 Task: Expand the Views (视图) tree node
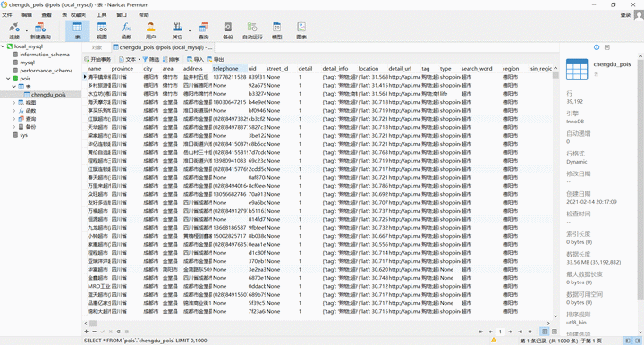click(x=14, y=103)
